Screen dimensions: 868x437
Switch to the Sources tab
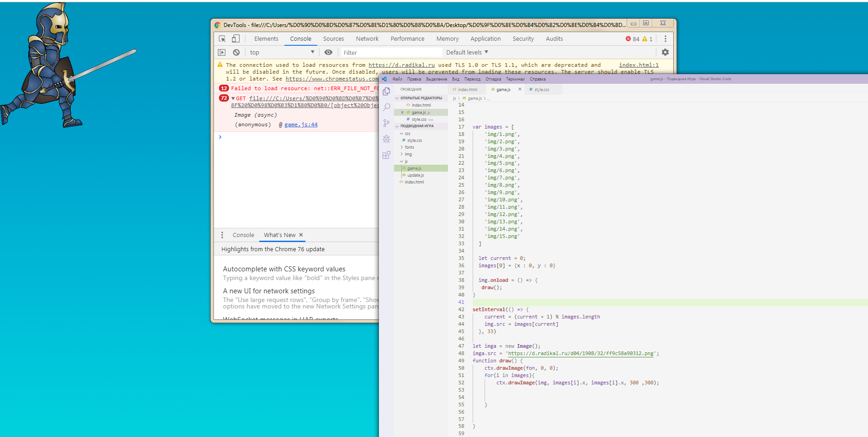point(333,39)
